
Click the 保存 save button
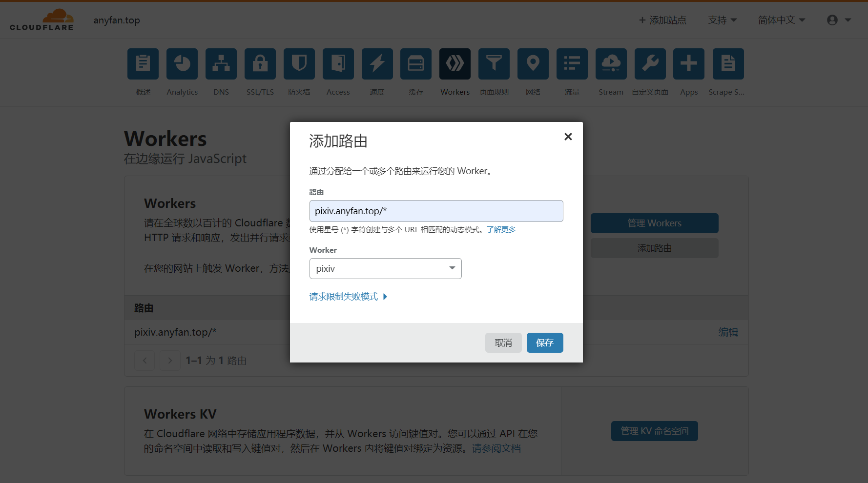(545, 342)
